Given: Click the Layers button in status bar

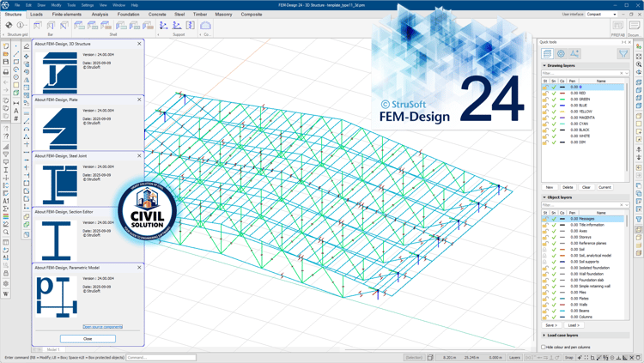Looking at the screenshot, I should pos(514,358).
